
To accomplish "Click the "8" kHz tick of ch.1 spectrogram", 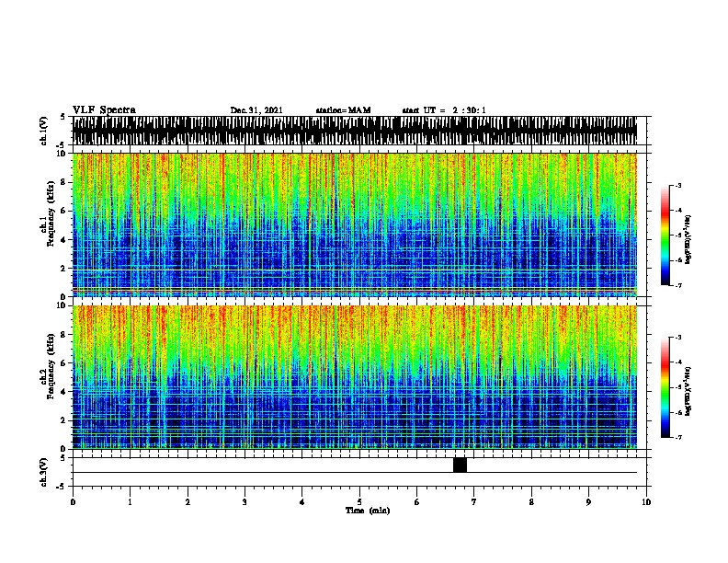I will click(63, 182).
